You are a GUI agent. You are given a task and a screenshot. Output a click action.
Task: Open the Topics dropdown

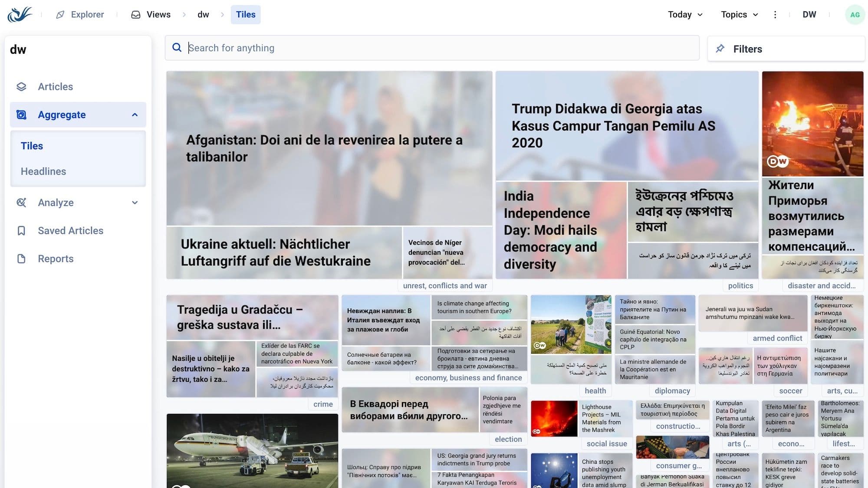coord(739,15)
